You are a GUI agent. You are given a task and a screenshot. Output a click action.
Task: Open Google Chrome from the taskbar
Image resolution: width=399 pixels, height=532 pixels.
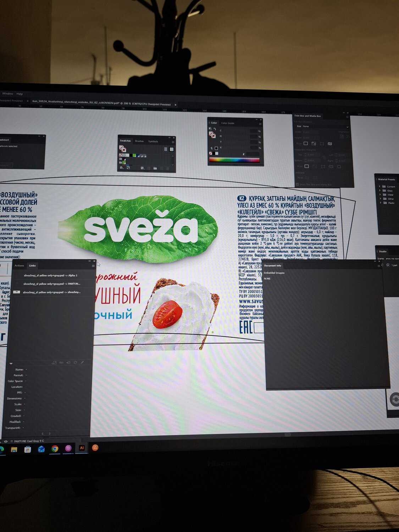(55, 449)
